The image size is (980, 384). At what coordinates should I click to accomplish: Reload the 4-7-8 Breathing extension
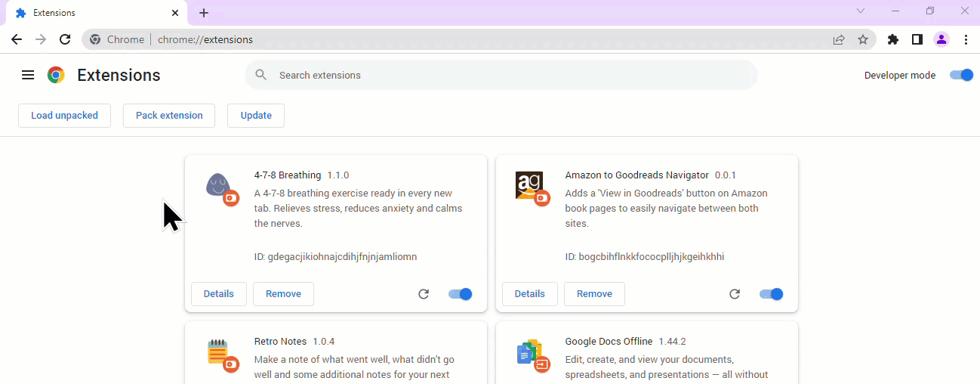(x=424, y=294)
